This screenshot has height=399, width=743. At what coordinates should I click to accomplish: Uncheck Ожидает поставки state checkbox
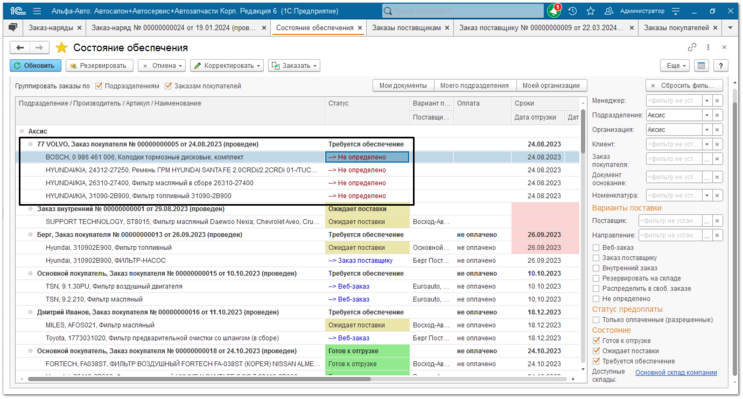click(596, 351)
